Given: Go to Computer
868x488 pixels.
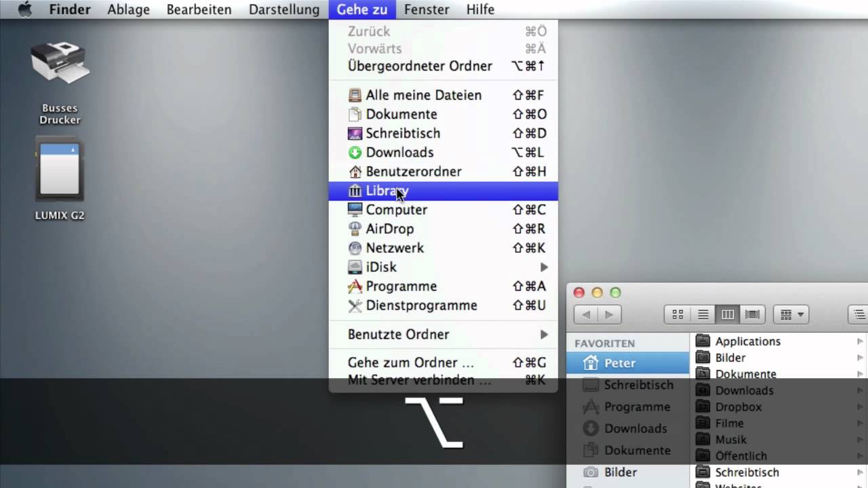Looking at the screenshot, I should click(443, 210).
